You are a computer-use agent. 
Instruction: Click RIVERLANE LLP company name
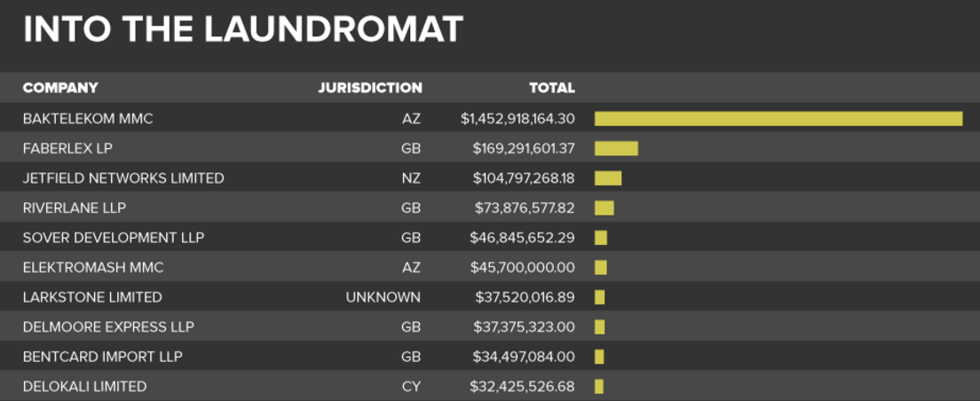pos(75,208)
